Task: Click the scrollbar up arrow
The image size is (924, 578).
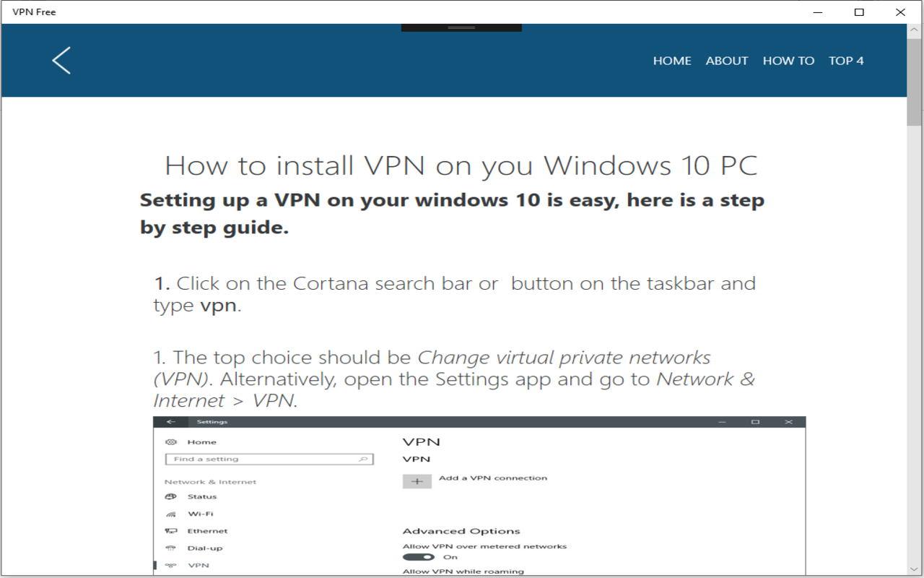Action: 915,30
